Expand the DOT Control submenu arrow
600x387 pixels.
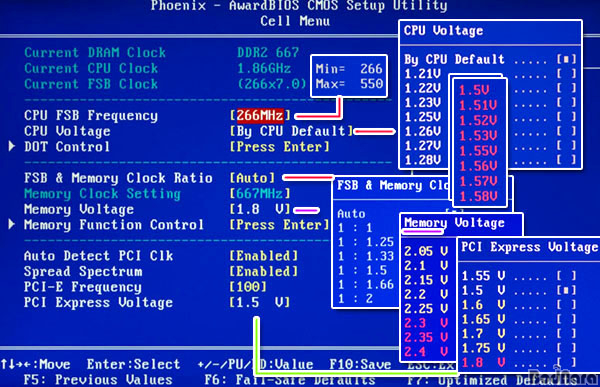(11, 146)
